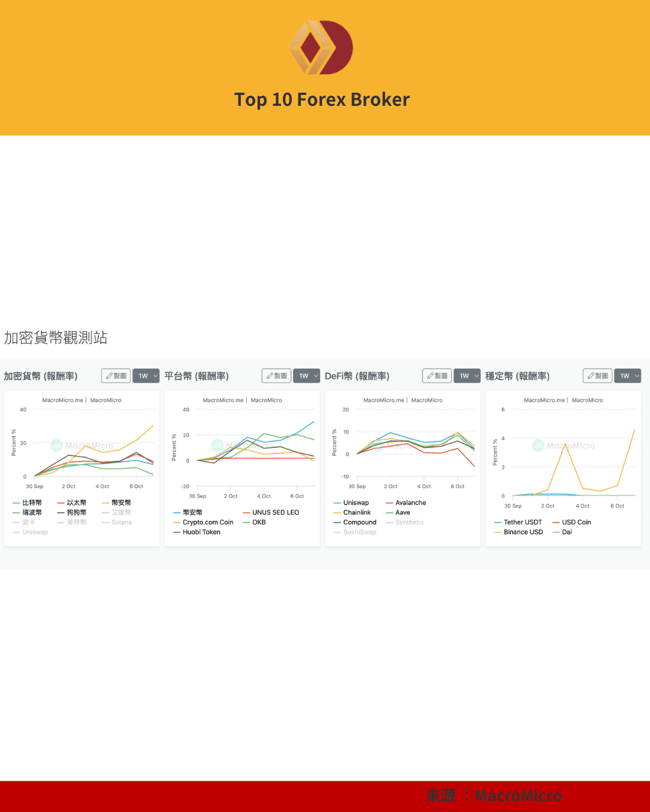Click the 製圖 pencil button for 加密貨幣 chart

[116, 376]
